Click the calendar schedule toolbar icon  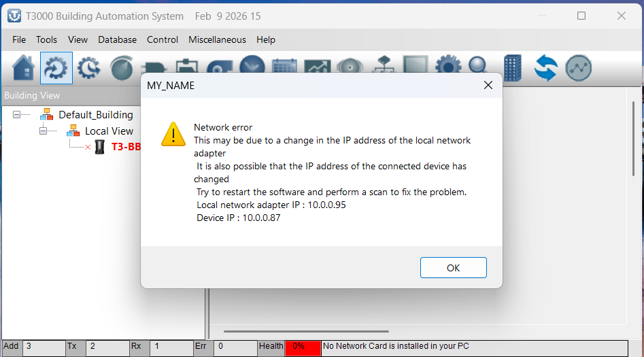point(284,67)
